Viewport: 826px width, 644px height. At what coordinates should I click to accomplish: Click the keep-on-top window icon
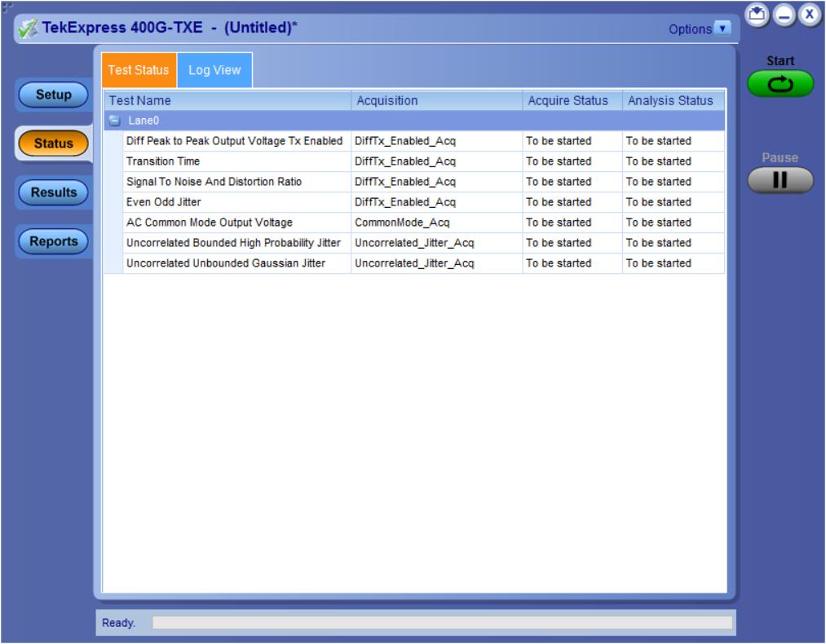coord(756,14)
